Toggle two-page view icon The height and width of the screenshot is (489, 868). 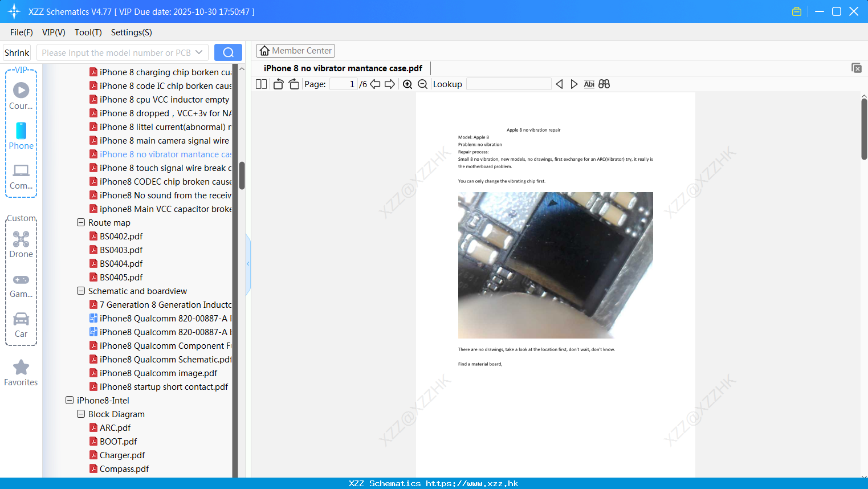pos(261,84)
